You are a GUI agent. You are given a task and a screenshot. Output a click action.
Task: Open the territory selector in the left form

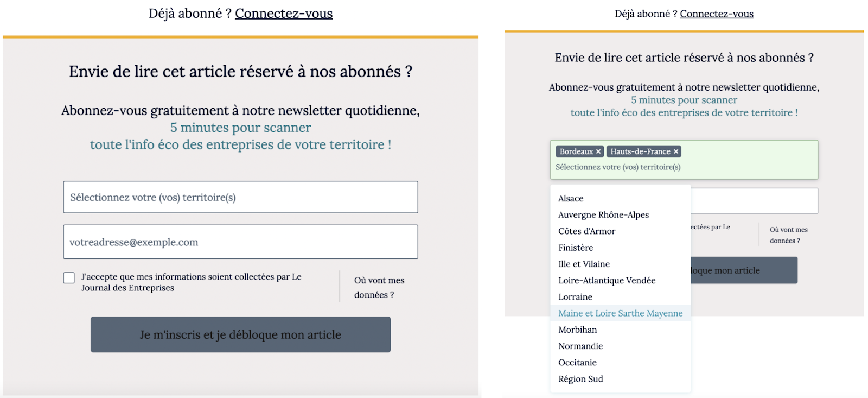coord(240,197)
